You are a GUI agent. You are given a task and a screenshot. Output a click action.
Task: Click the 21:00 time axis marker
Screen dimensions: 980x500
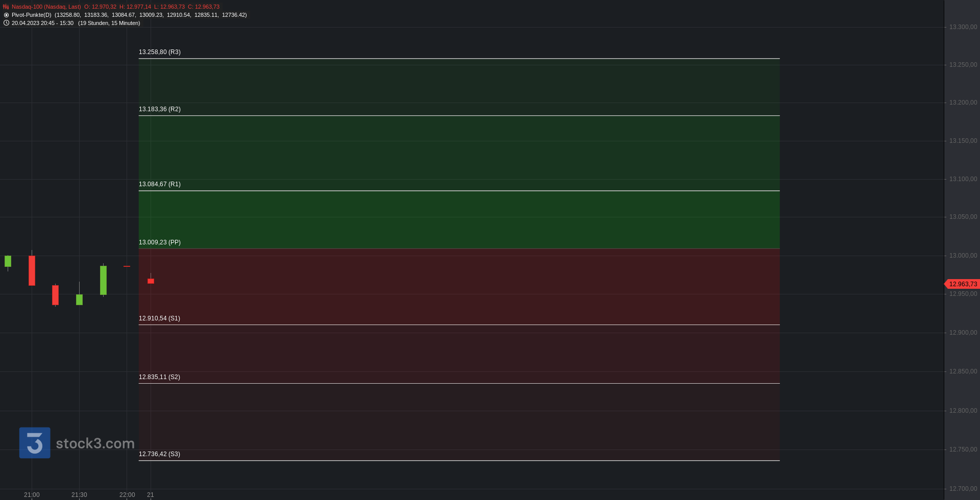click(x=32, y=495)
